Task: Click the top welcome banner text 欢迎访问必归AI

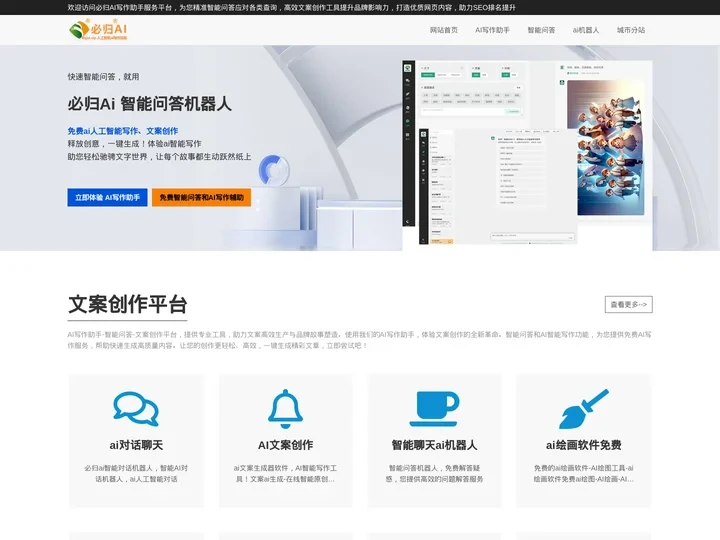Action: (x=292, y=7)
